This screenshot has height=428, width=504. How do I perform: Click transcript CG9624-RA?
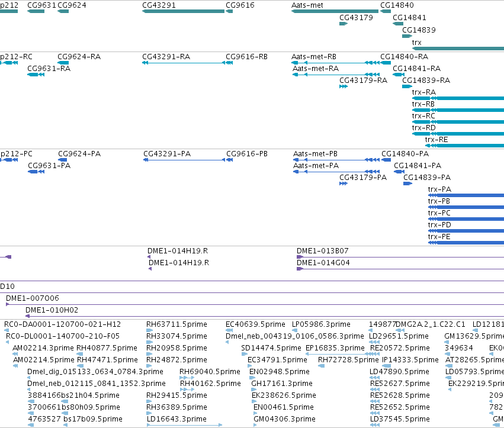[79, 57]
